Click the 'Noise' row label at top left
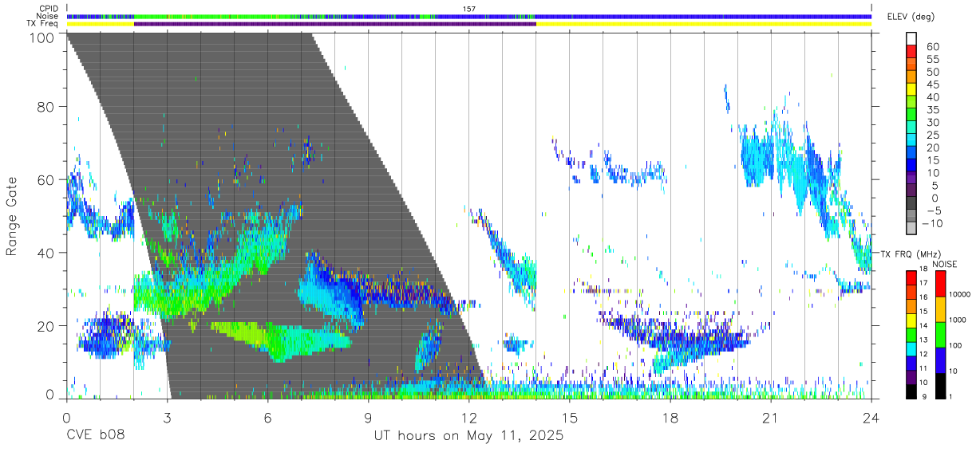This screenshot has width=980, height=452. point(48,16)
